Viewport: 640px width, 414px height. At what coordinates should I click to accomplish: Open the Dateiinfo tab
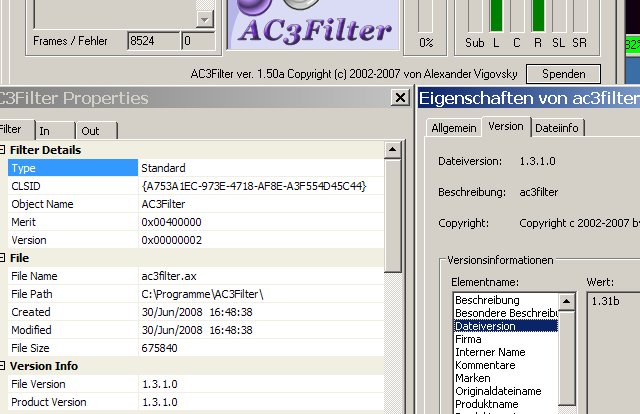[557, 128]
